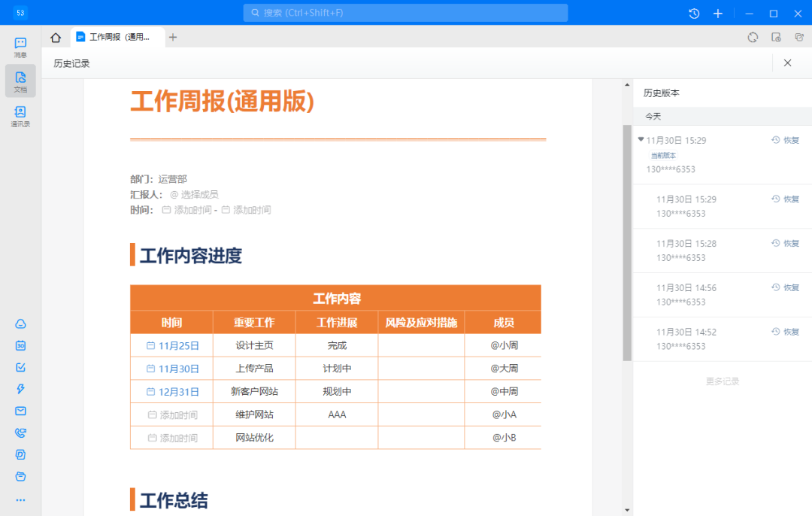Click the history clock icon in title bar

click(694, 14)
